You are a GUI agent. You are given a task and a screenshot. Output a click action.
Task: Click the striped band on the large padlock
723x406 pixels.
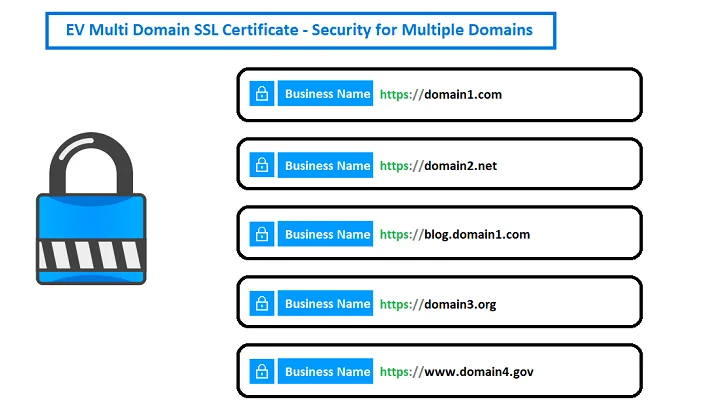91,252
